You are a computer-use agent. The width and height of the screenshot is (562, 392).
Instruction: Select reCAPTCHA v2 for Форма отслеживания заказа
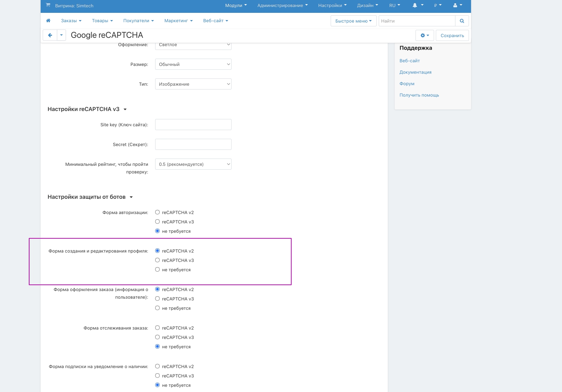158,328
